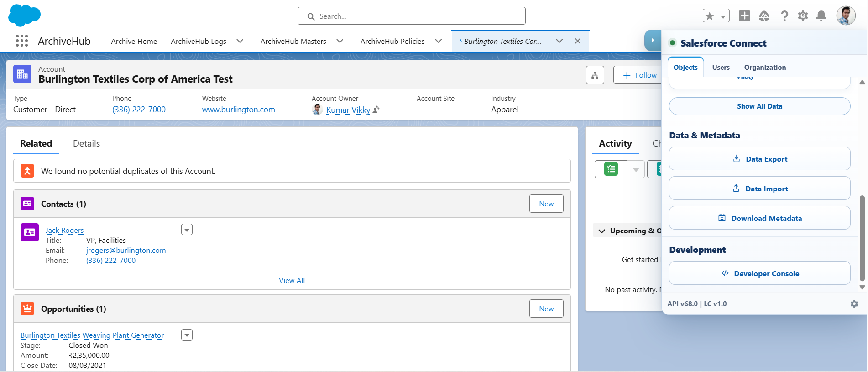Viewport: 868px width, 372px height.
Task: Click the change owner icon beside Kumar Vikky
Action: tap(376, 110)
